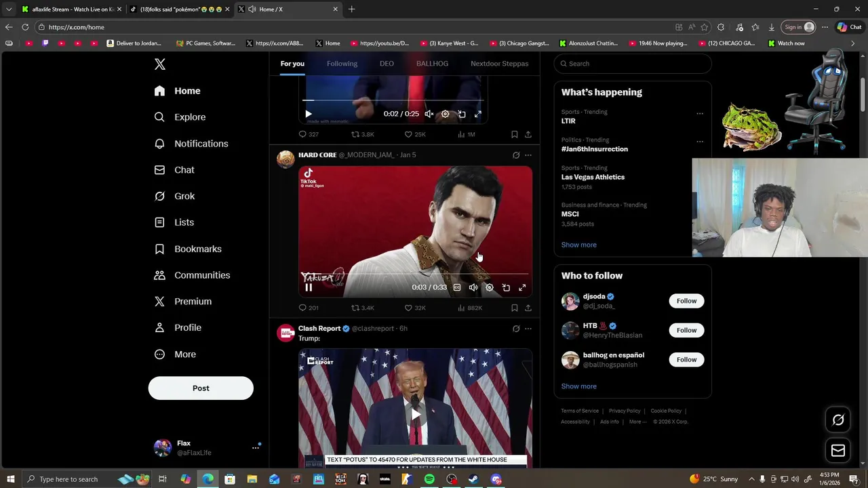The height and width of the screenshot is (488, 868).
Task: Click the X logo in the sidebar
Action: tap(160, 64)
